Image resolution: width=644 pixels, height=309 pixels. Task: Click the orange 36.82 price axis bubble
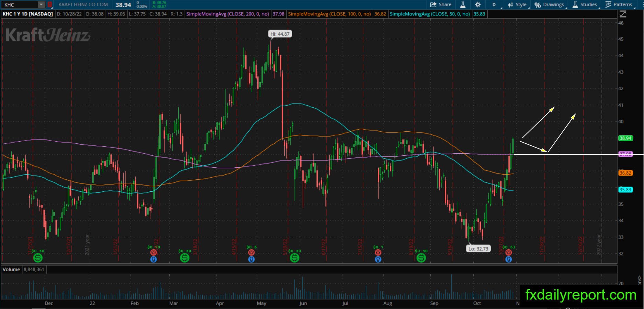[625, 173]
